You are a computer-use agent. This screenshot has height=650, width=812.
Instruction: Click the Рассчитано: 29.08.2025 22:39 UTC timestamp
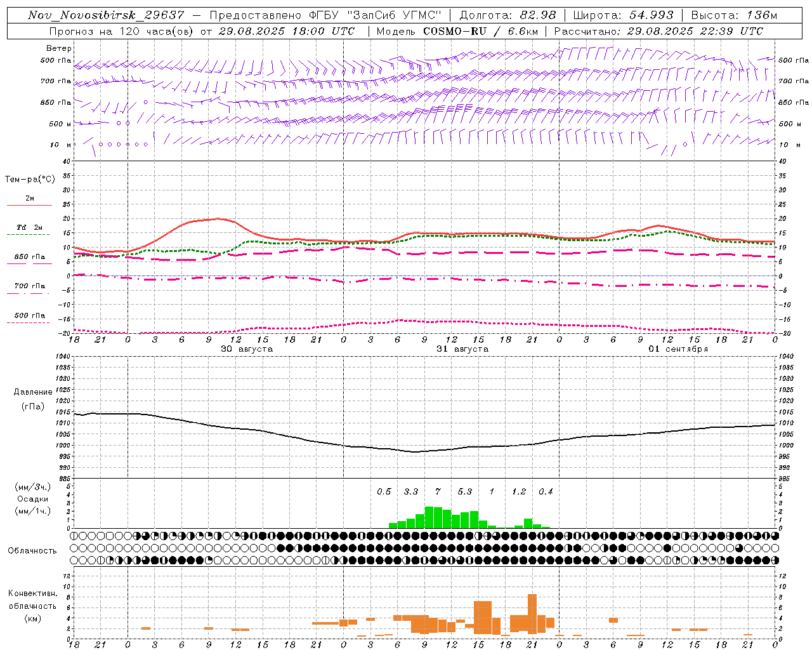(658, 31)
